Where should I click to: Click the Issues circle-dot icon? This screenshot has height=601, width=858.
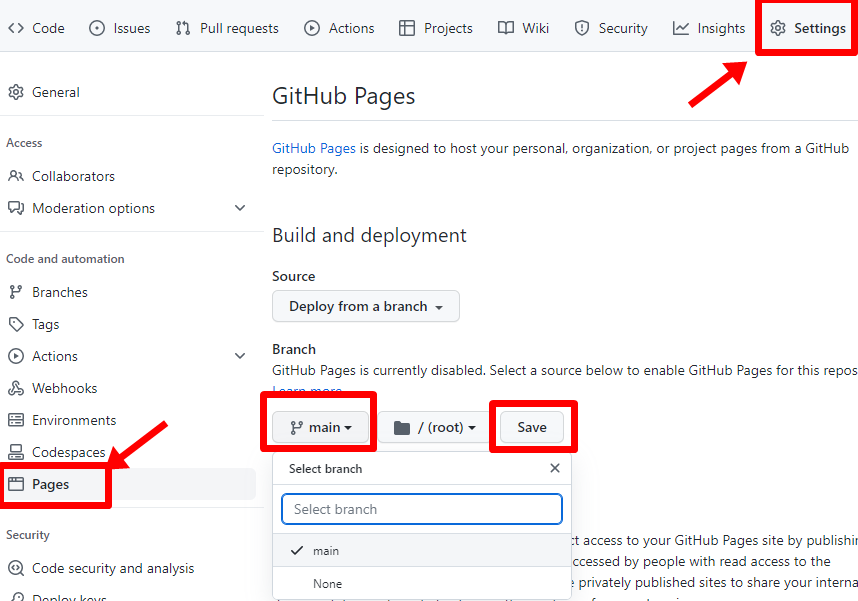(x=97, y=28)
